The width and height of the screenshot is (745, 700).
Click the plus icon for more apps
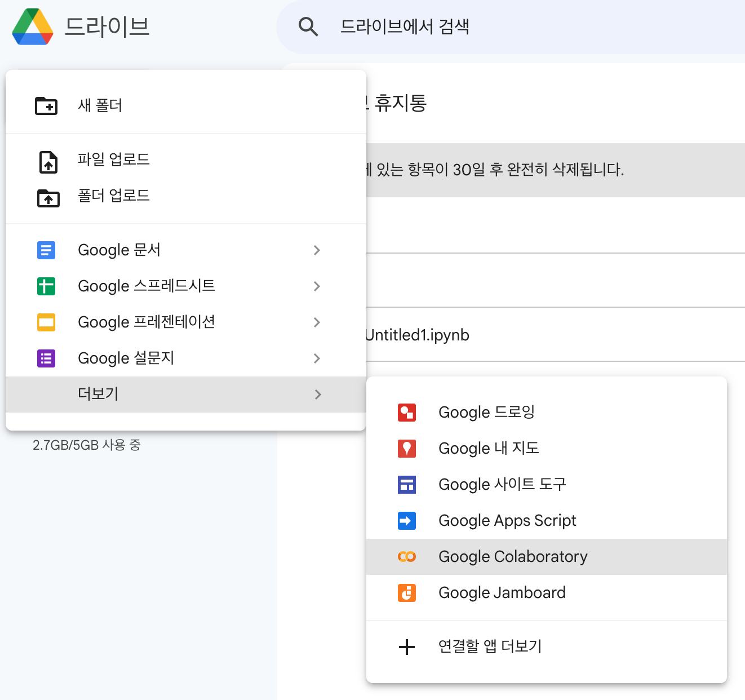(407, 646)
